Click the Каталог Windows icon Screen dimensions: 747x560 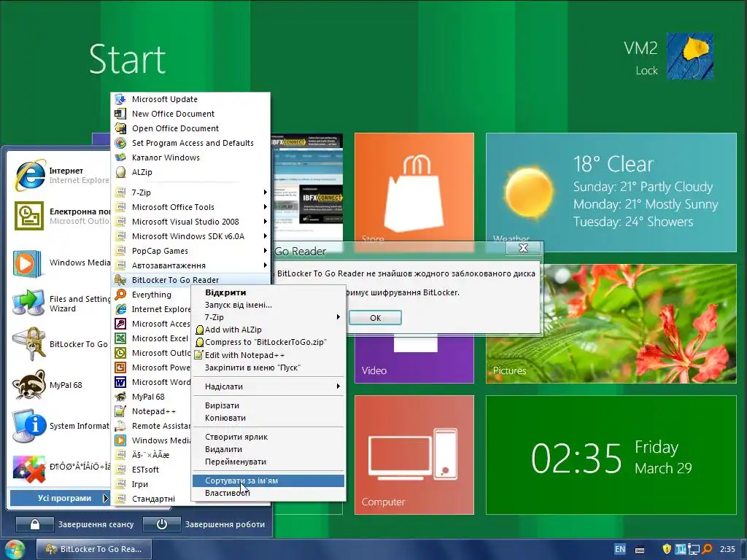click(120, 157)
